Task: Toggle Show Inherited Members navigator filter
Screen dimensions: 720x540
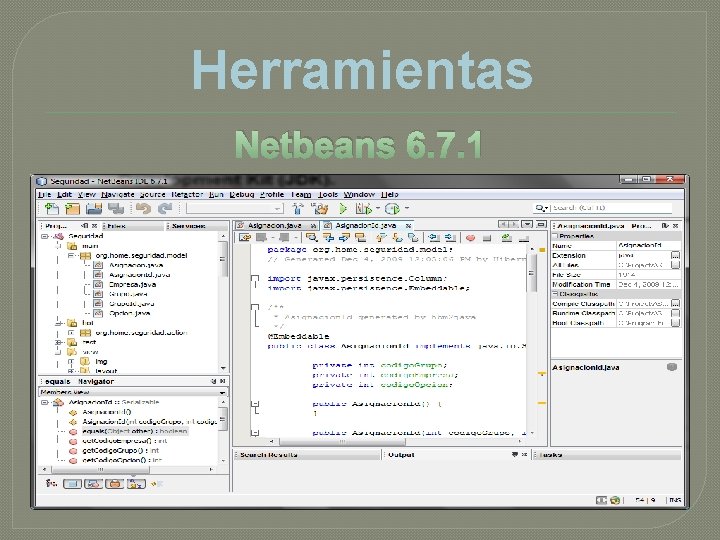Action: [x=51, y=484]
